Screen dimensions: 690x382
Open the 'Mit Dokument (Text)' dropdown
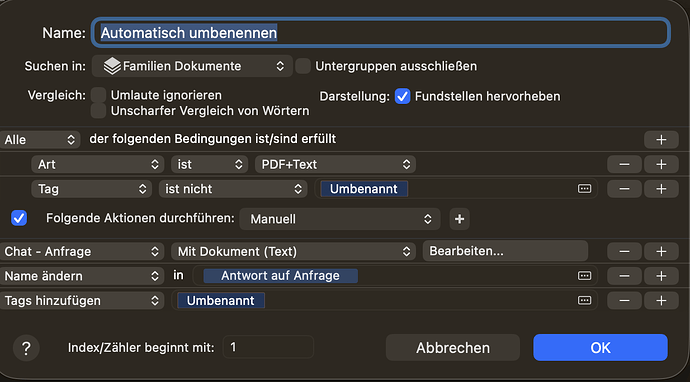click(293, 251)
